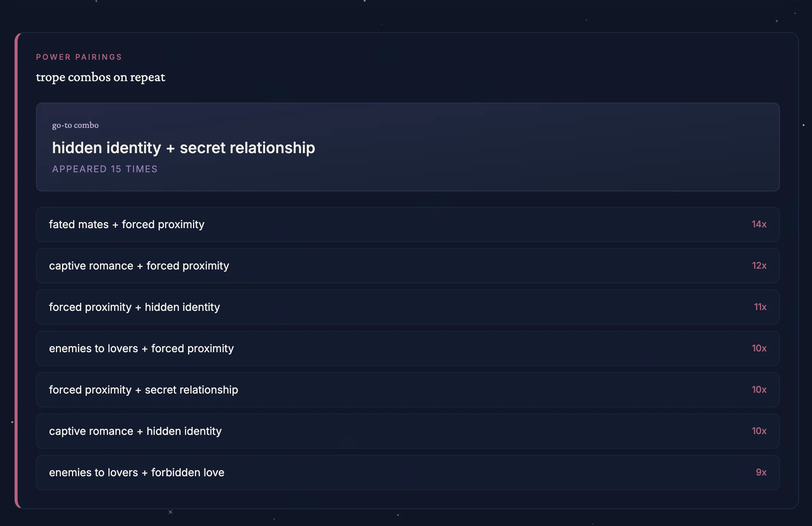Click the 11x count badge
The width and height of the screenshot is (812, 526).
(760, 307)
